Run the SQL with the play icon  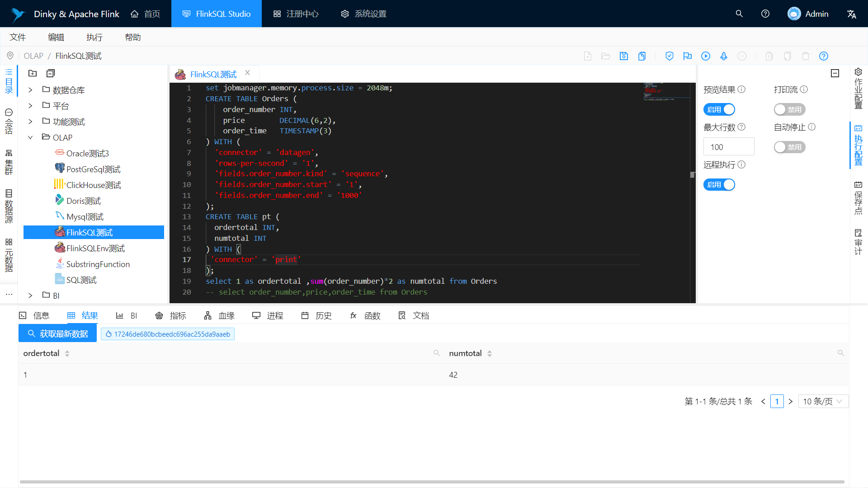[706, 56]
